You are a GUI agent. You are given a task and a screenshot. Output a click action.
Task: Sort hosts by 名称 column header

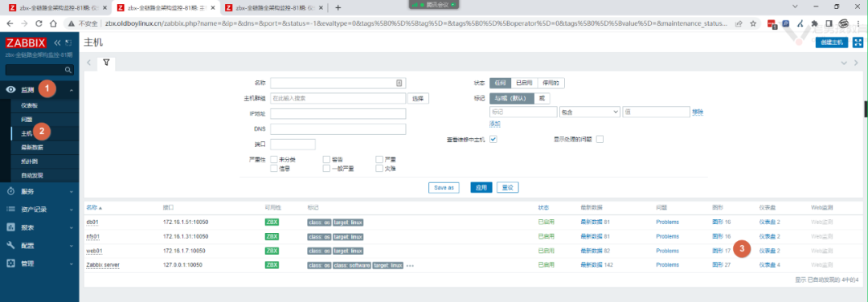pos(94,207)
